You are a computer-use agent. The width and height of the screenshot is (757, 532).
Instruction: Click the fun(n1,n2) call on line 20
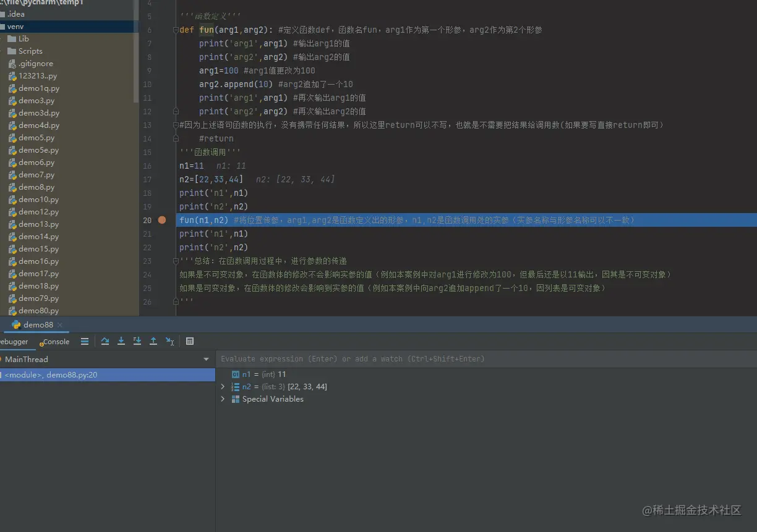(204, 220)
